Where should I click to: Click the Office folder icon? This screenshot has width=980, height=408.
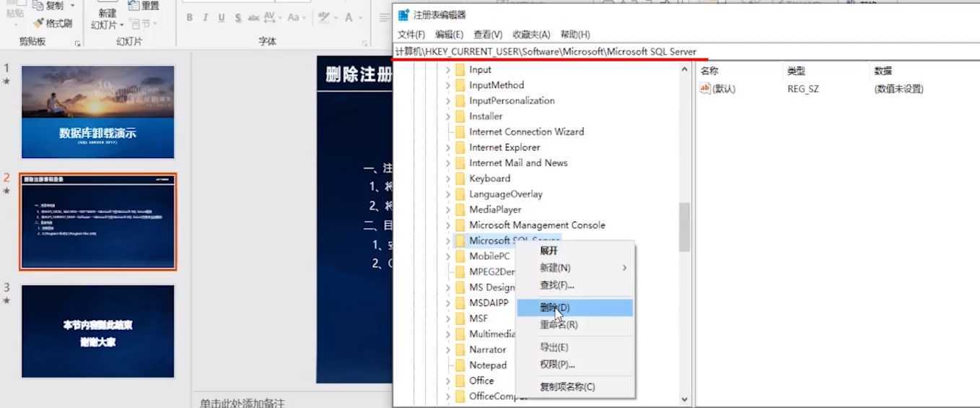tap(459, 381)
